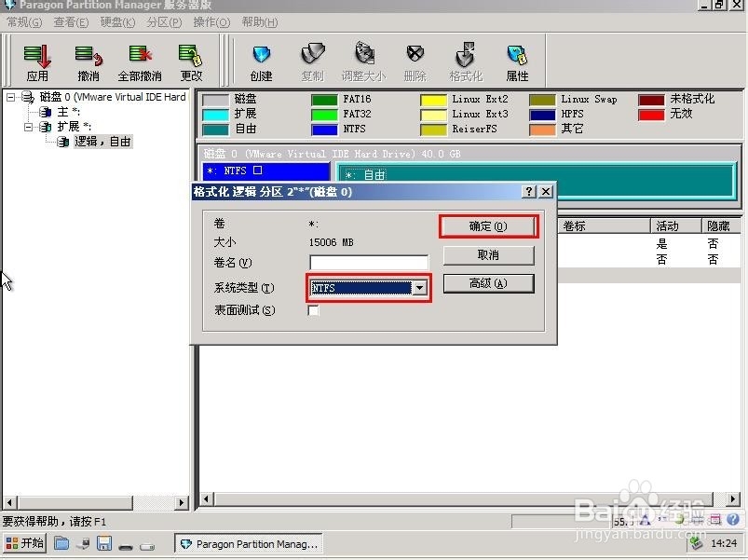Screen dimensions: 748x560
Task: Click the dialog help question-mark button
Action: tap(528, 192)
